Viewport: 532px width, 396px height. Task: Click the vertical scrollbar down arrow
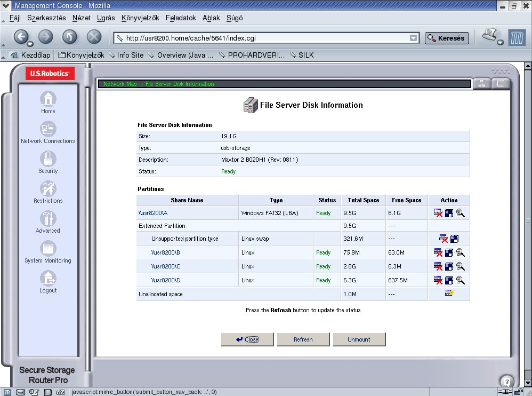528,383
